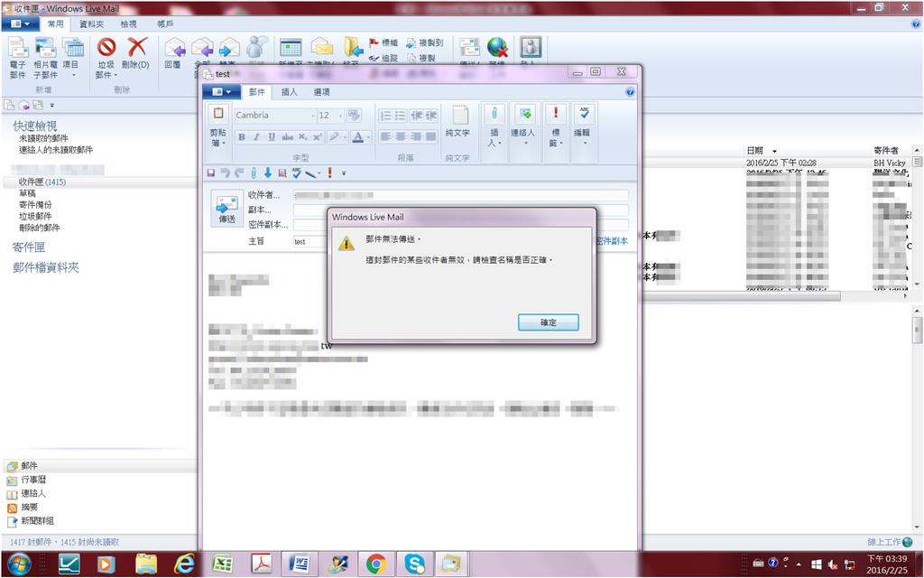Toggle Italic formatting in compose window
This screenshot has width=924, height=578.
click(256, 137)
